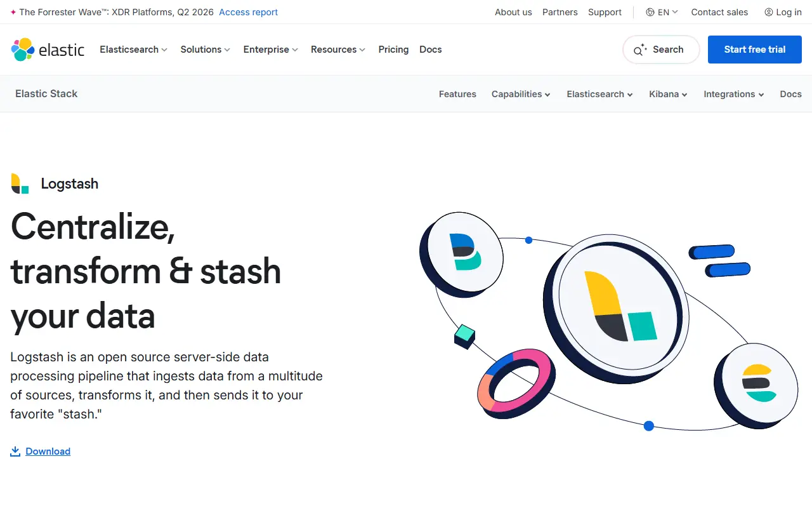
Task: Open the Access report link
Action: click(248, 12)
